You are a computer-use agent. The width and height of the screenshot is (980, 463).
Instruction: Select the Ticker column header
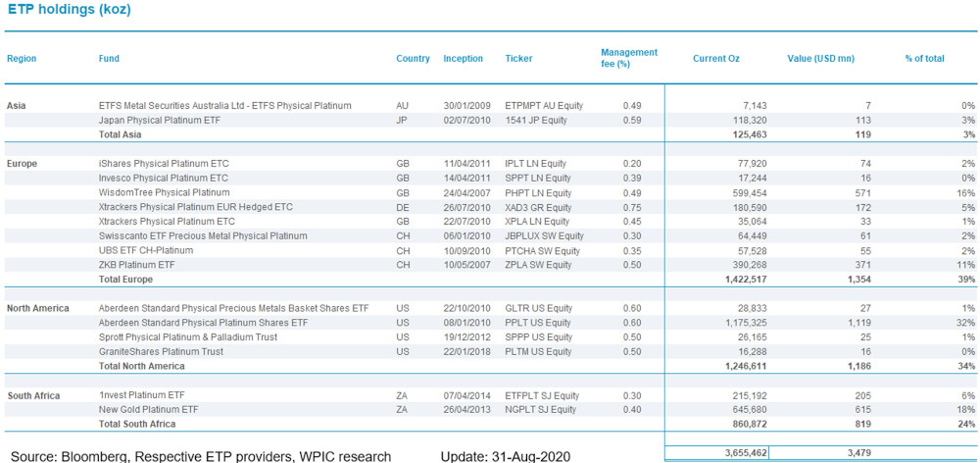(519, 59)
